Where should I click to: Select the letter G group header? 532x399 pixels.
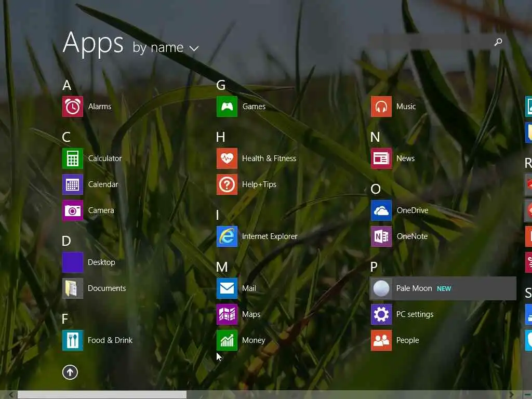tap(221, 85)
